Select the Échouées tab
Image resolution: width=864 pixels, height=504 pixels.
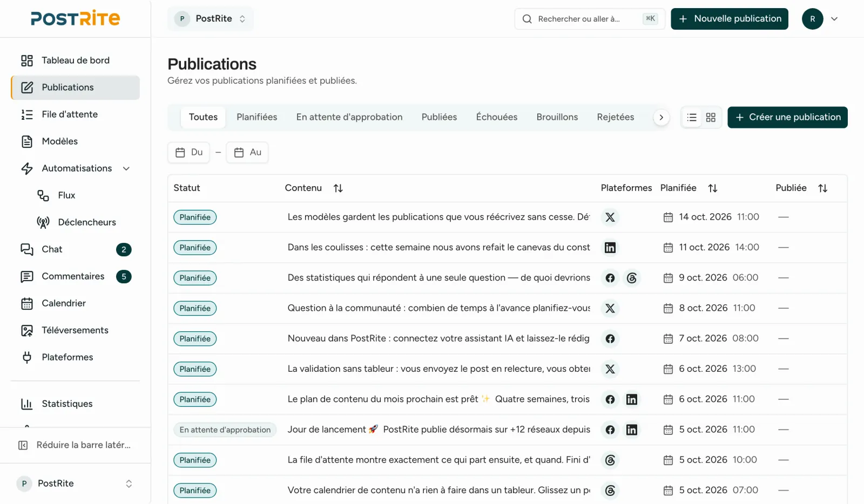click(497, 117)
